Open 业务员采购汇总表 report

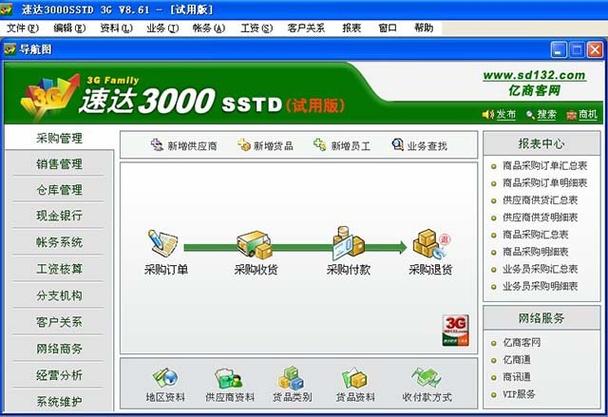coord(540,269)
